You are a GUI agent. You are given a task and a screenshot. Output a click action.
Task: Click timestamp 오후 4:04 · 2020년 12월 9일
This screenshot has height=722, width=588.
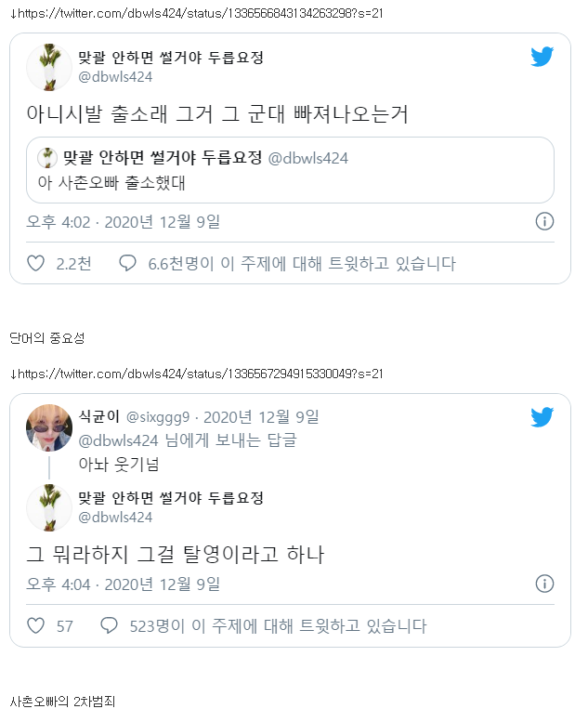(123, 584)
